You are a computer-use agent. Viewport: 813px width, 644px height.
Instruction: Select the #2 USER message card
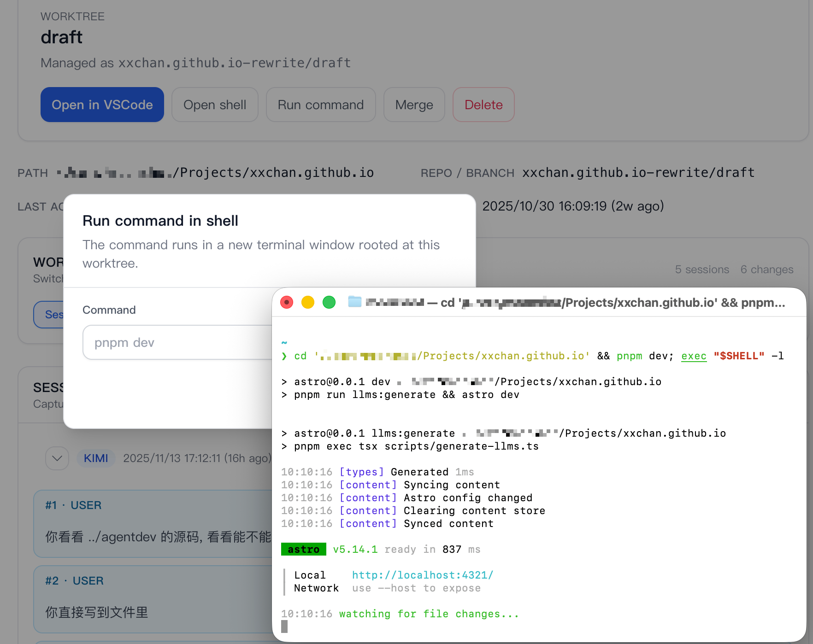[x=152, y=599]
